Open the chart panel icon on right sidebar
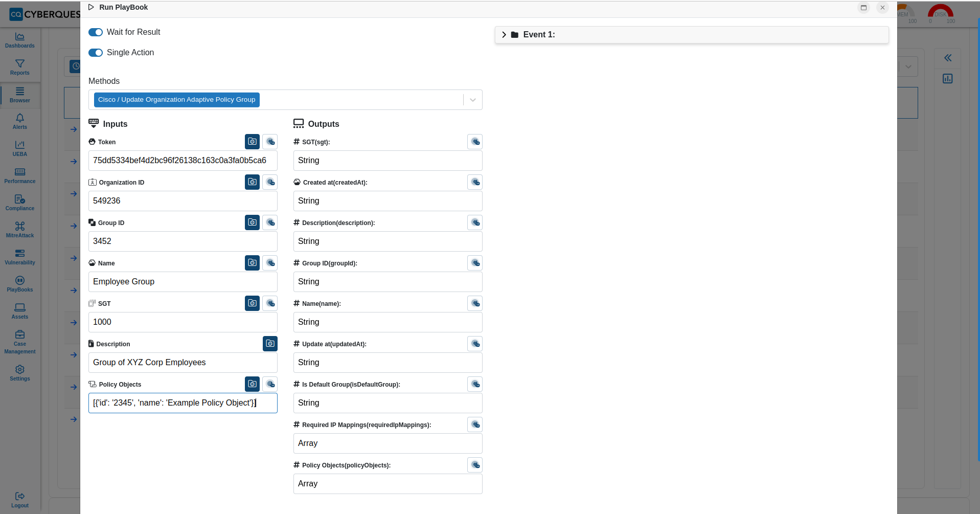This screenshot has height=514, width=980. tap(948, 79)
